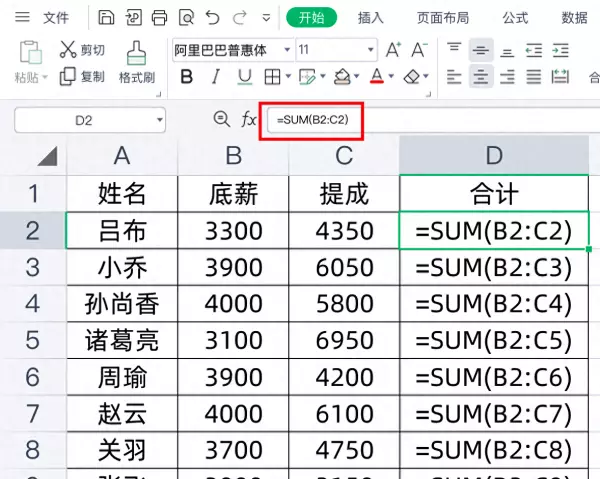
Task: Switch to the 插入 tab
Action: click(x=370, y=18)
